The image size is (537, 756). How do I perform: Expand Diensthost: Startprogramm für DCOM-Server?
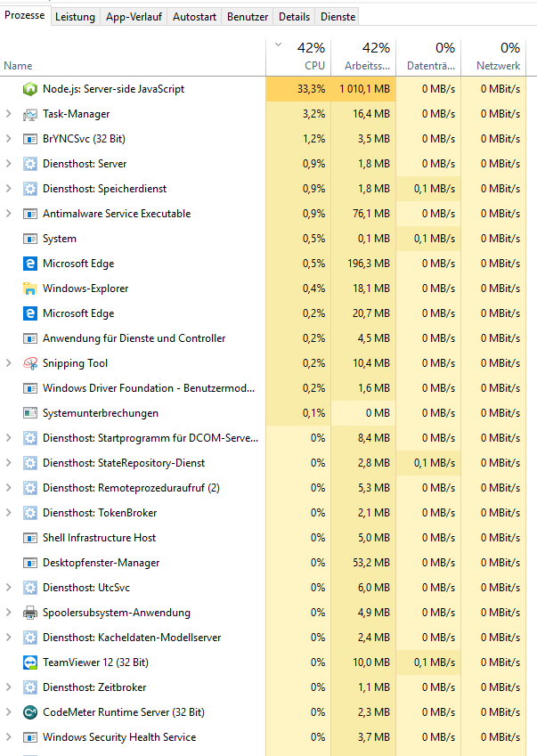tap(8, 438)
